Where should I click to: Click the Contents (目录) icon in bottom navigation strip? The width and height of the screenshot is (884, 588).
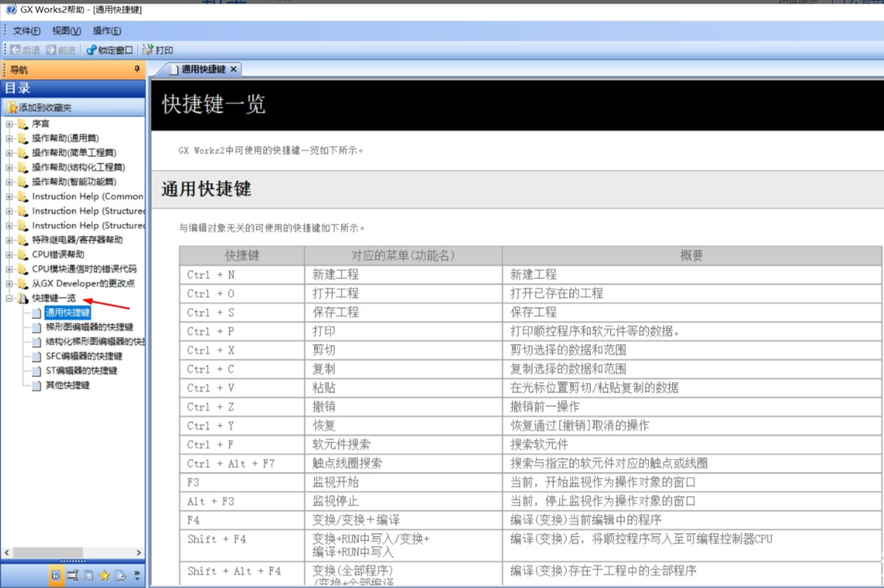click(x=55, y=575)
